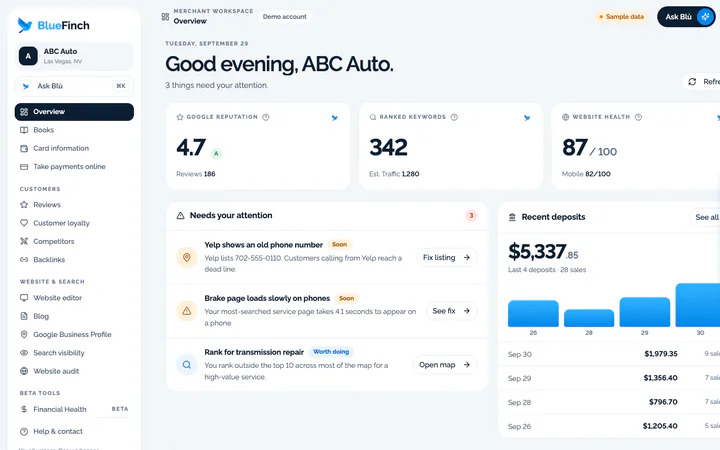Image resolution: width=720 pixels, height=450 pixels.
Task: Open Blog section
Action: coord(74,316)
